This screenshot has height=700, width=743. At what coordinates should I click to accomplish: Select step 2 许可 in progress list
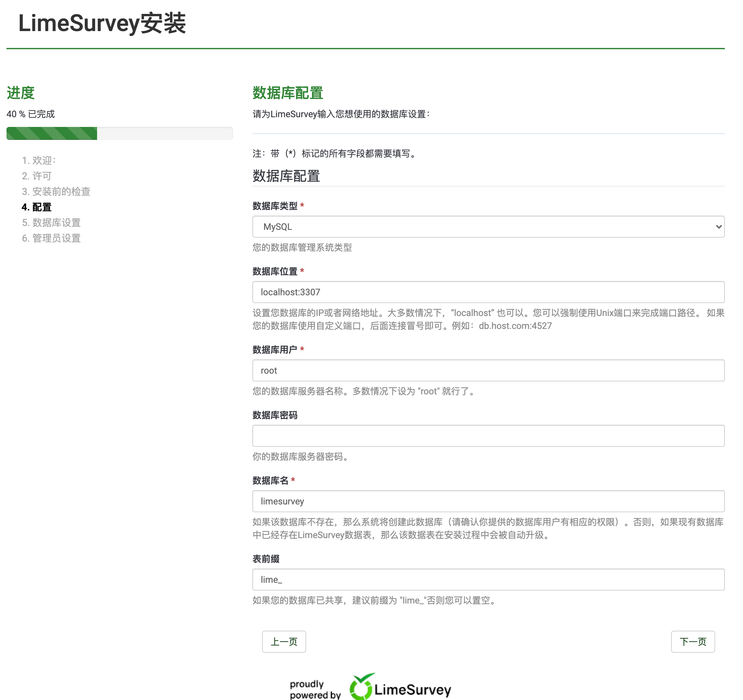37,176
